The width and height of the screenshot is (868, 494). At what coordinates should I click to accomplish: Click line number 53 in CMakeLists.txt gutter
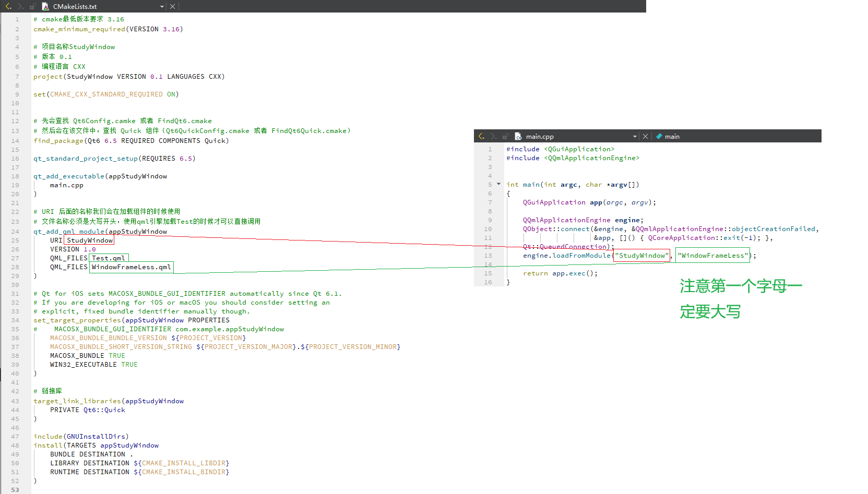pos(15,490)
